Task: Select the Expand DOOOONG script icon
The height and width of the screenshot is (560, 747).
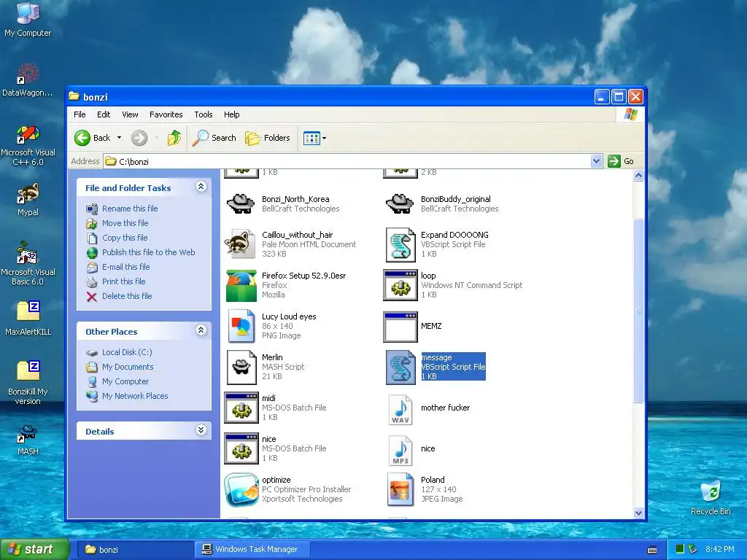Action: [400, 244]
